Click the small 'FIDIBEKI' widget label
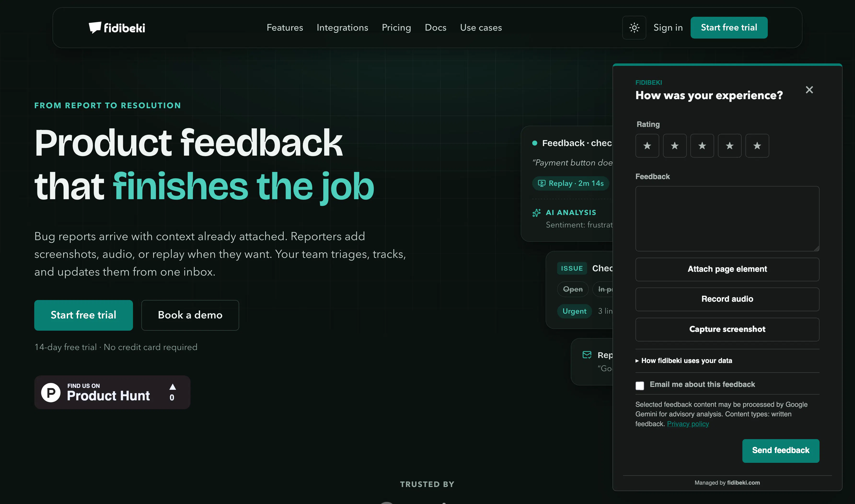The image size is (855, 504). coord(648,83)
